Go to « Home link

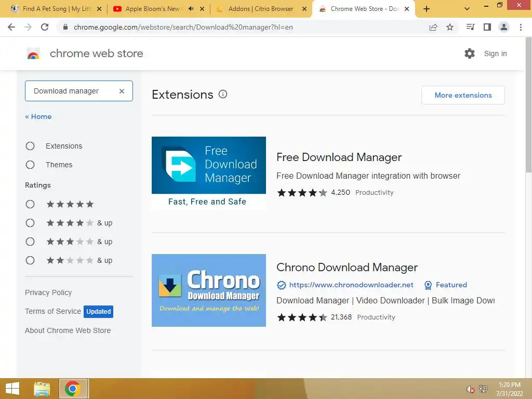click(38, 116)
